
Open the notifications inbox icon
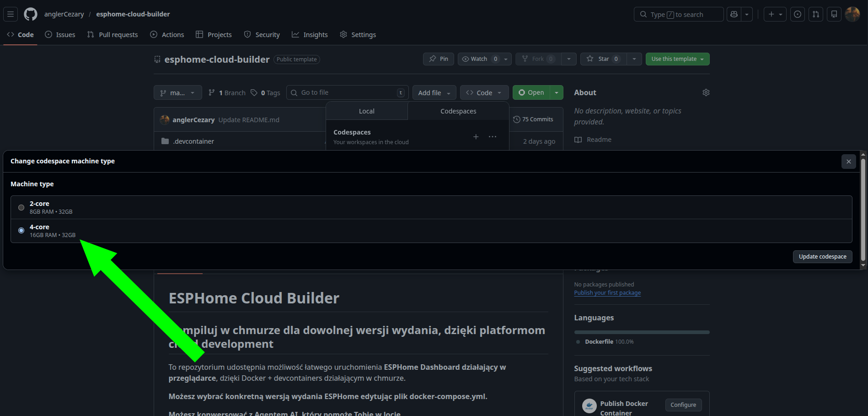(x=834, y=14)
